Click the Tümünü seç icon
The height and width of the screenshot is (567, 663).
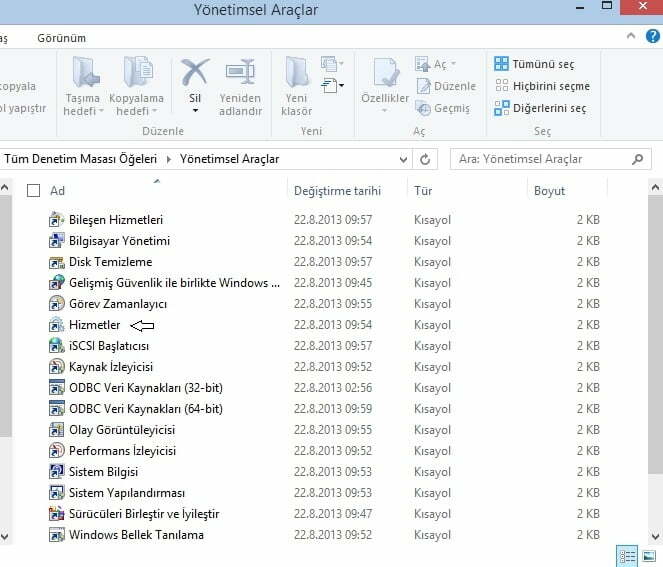(501, 64)
